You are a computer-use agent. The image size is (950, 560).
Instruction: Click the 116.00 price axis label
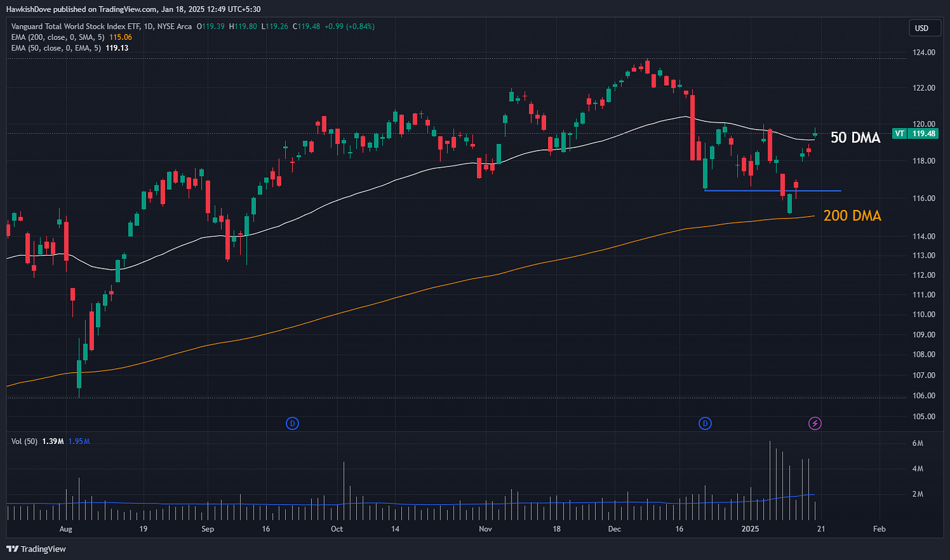[925, 198]
